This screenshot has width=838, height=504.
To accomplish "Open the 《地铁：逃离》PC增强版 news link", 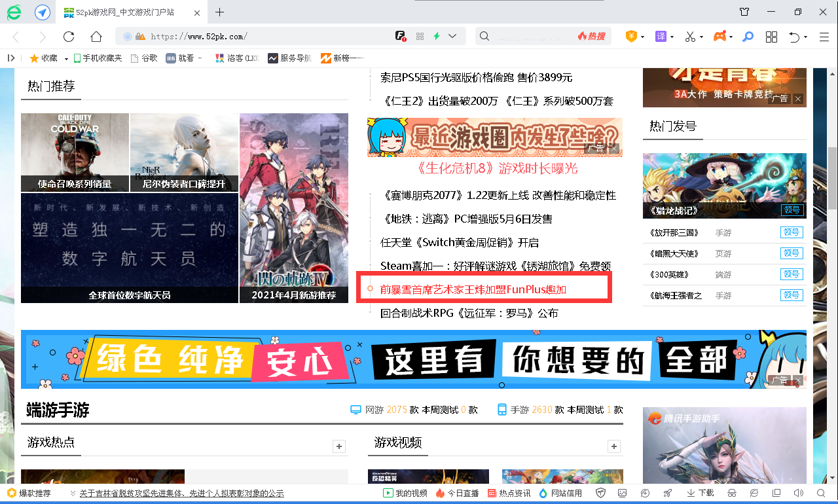I will point(466,219).
